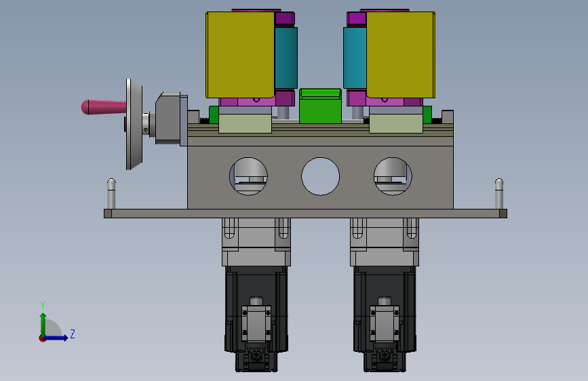Select the silver handwheel disk
Image resolution: width=588 pixels, height=381 pixels.
pos(134,124)
